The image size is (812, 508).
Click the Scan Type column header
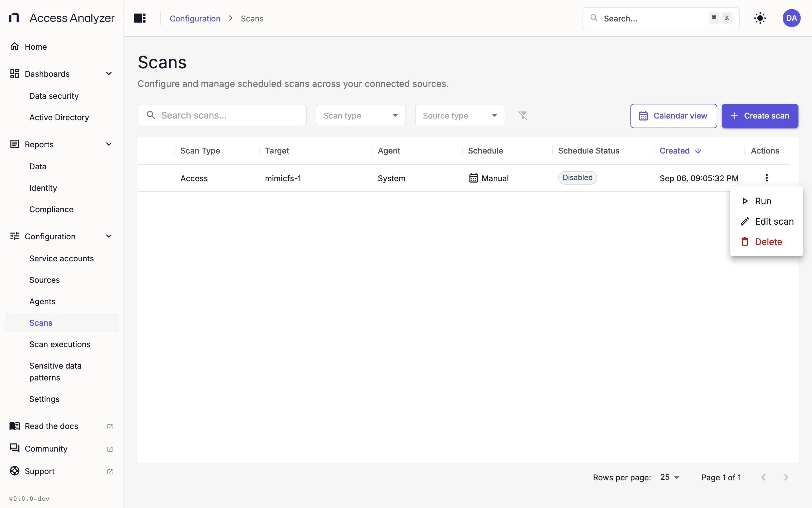tap(200, 151)
